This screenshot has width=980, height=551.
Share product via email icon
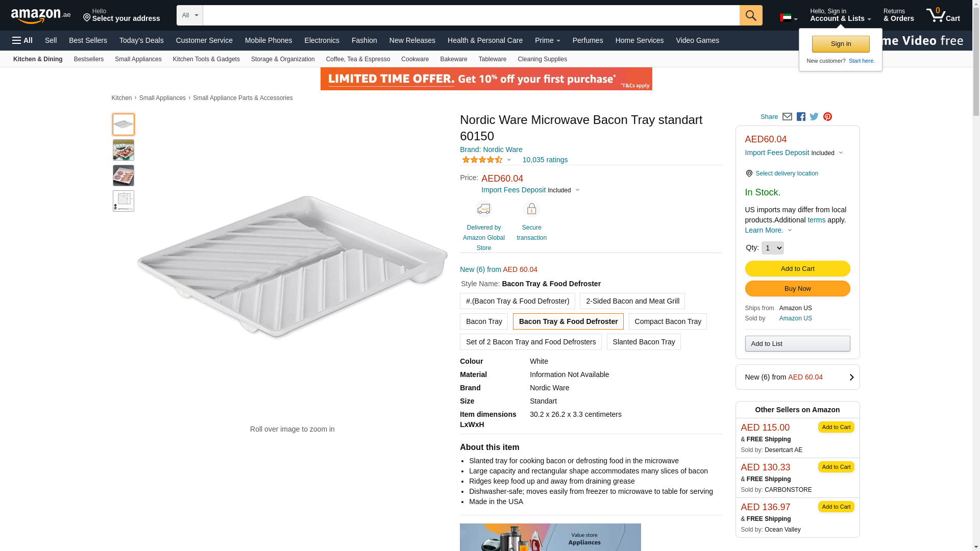point(787,117)
